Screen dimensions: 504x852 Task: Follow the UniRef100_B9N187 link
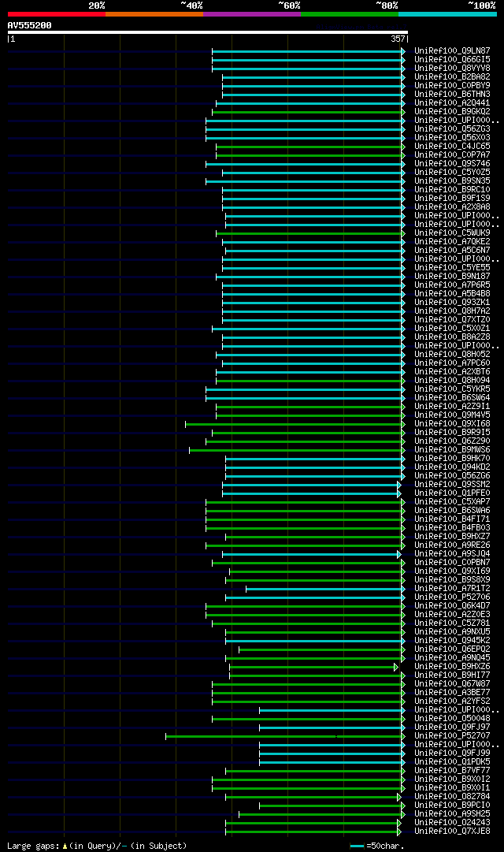click(452, 277)
